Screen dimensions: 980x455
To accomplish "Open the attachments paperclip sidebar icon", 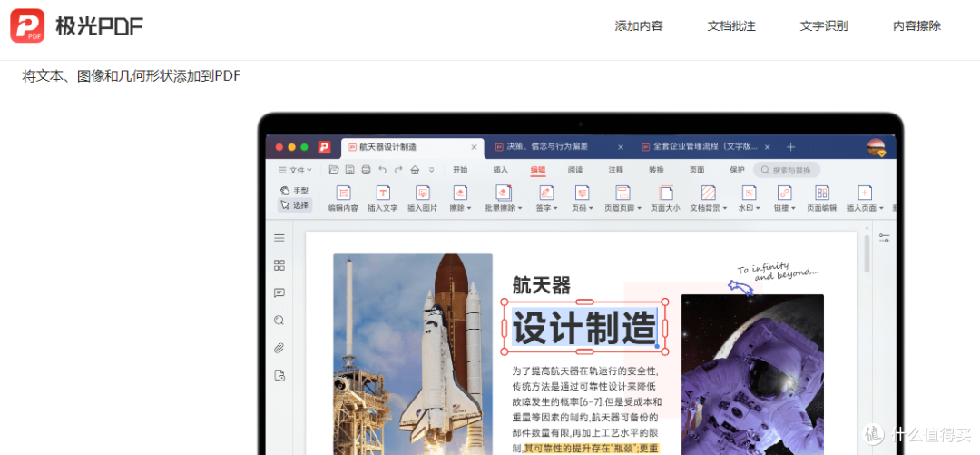I will (x=279, y=349).
